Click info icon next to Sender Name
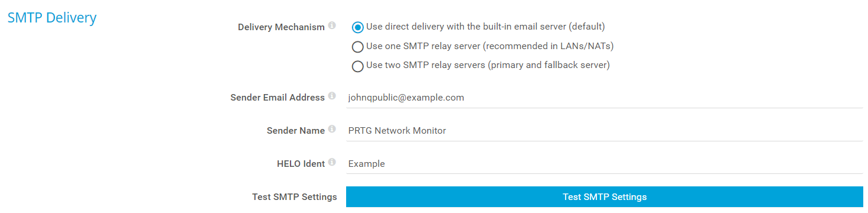Screen dimensions: 868x213 click(332, 129)
